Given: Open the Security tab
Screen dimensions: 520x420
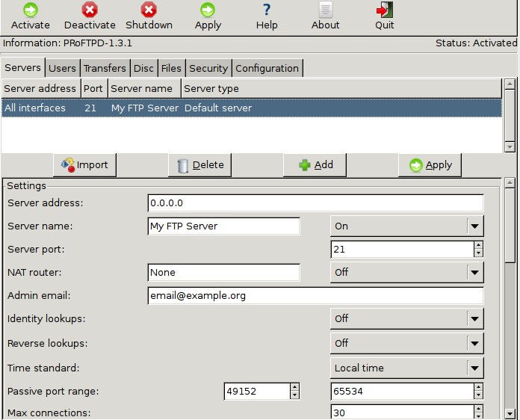Looking at the screenshot, I should 208,68.
